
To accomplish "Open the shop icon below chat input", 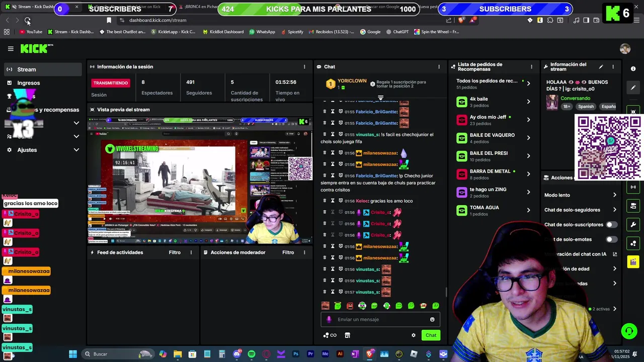I will (347, 335).
